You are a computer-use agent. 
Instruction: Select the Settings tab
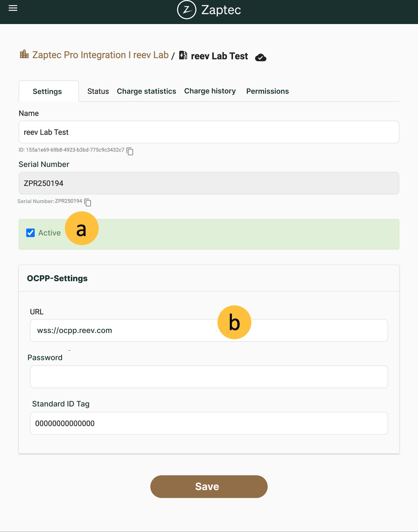pos(49,91)
